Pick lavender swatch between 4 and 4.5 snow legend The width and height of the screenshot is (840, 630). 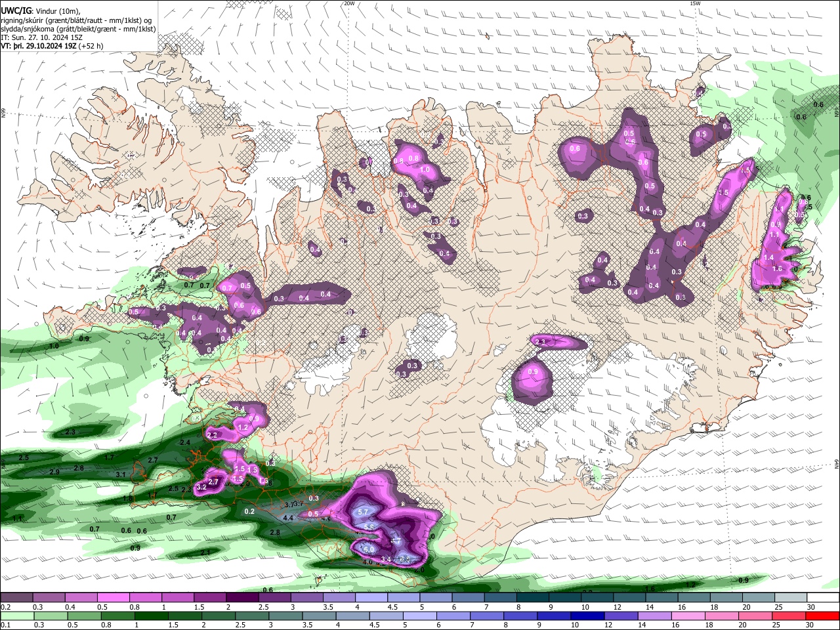pyautogui.click(x=370, y=597)
